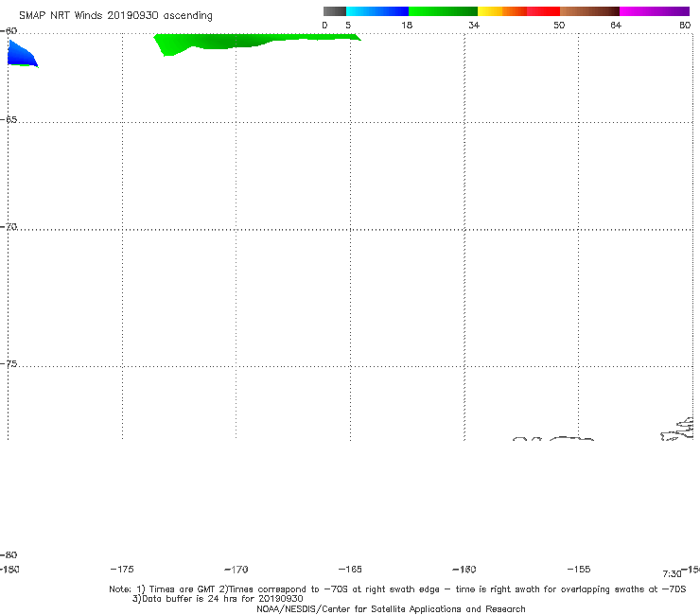Click the color scale label '5'
700x615 pixels.
point(348,25)
